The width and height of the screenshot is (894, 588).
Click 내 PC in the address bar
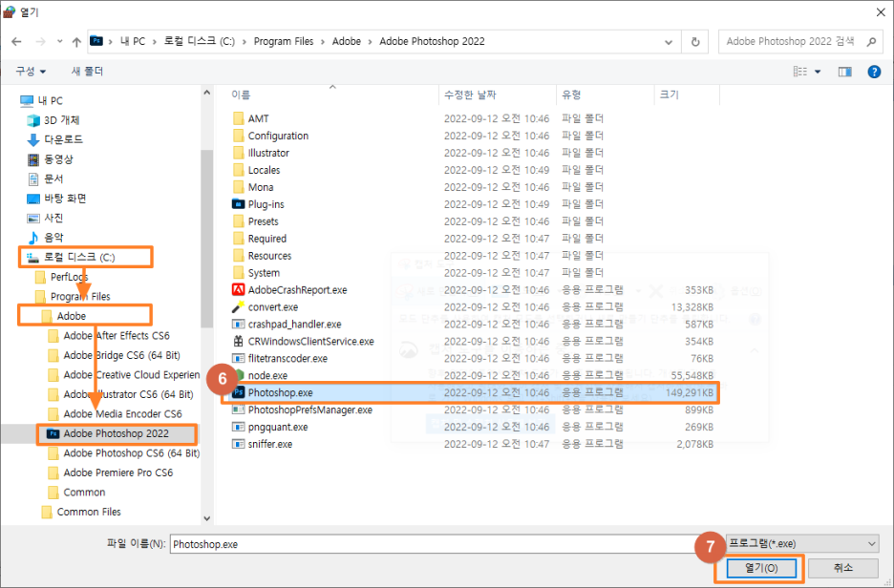click(133, 42)
